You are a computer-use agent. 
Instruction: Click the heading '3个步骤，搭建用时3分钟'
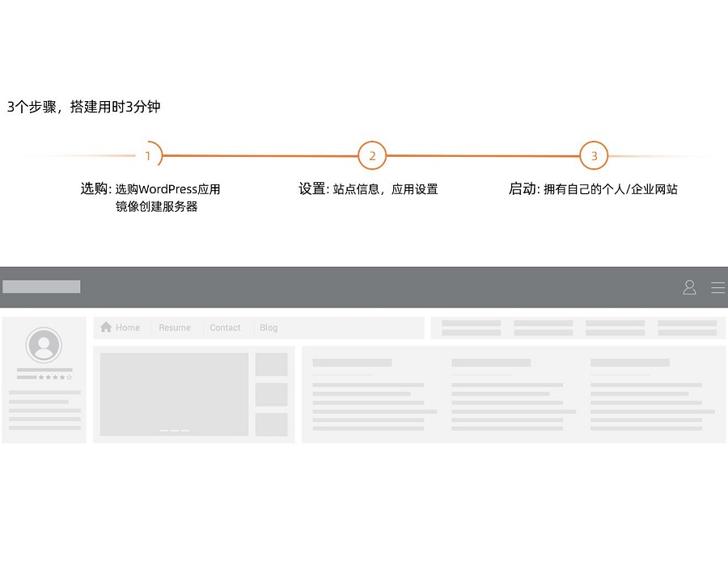[x=83, y=107]
